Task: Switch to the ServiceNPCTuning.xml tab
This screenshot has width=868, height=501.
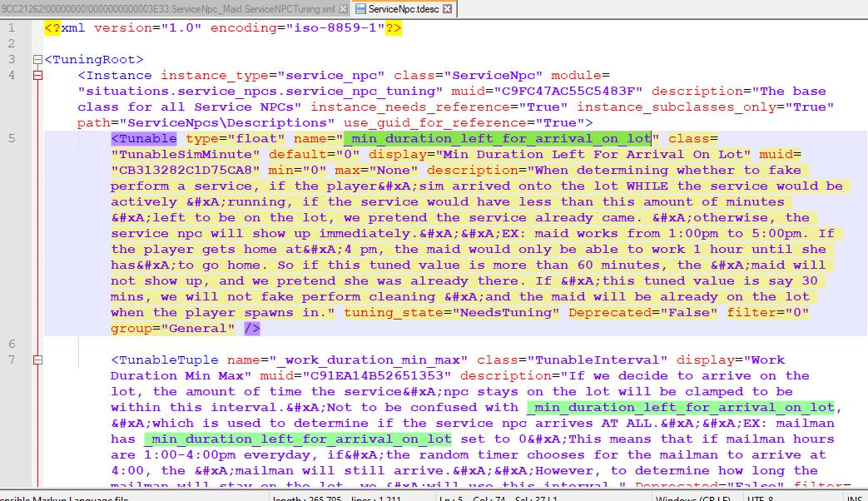Action: tap(166, 9)
